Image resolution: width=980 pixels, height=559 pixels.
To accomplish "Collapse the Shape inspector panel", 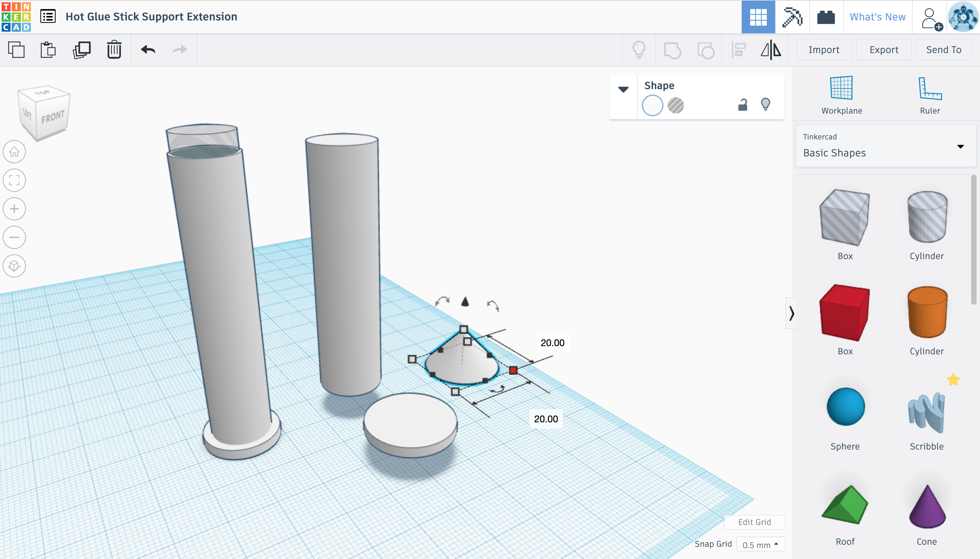I will tap(623, 89).
